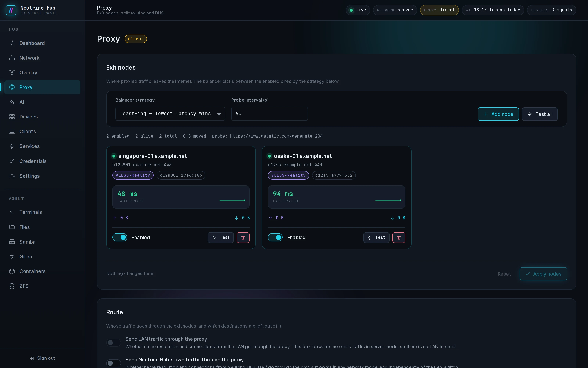Click the osaka-01.example.net node title

coord(303,156)
